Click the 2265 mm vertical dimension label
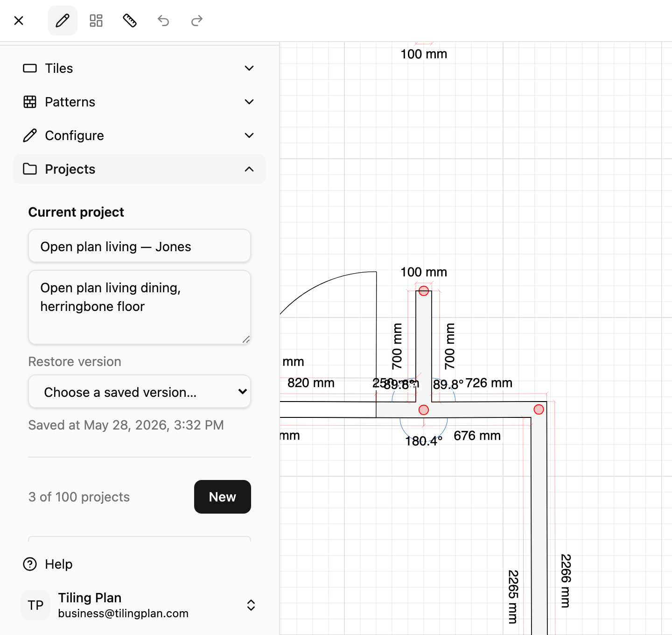672x635 pixels. (x=513, y=597)
